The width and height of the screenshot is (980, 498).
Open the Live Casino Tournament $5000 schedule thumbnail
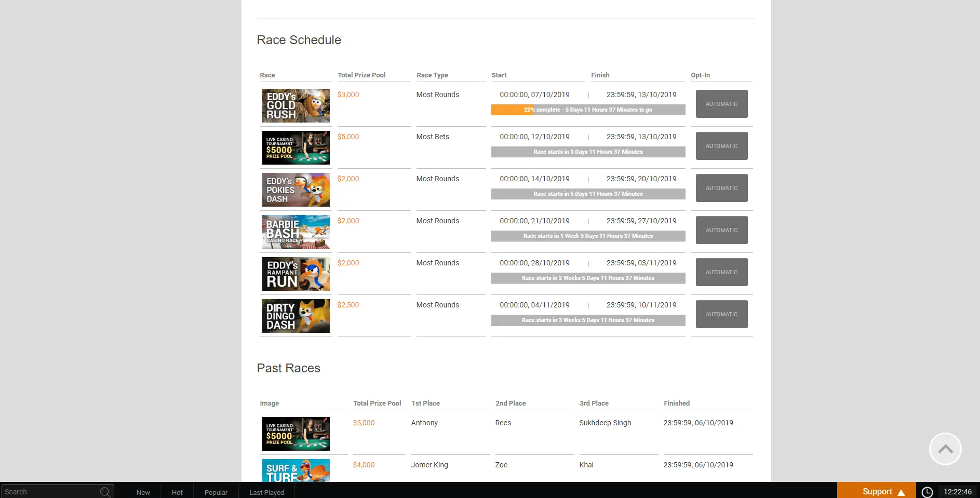[x=296, y=147]
